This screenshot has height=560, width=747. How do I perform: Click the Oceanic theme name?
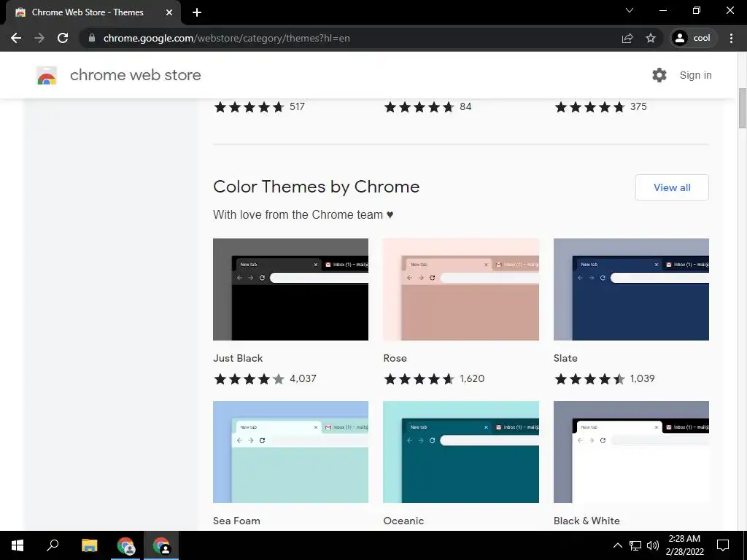pos(403,521)
